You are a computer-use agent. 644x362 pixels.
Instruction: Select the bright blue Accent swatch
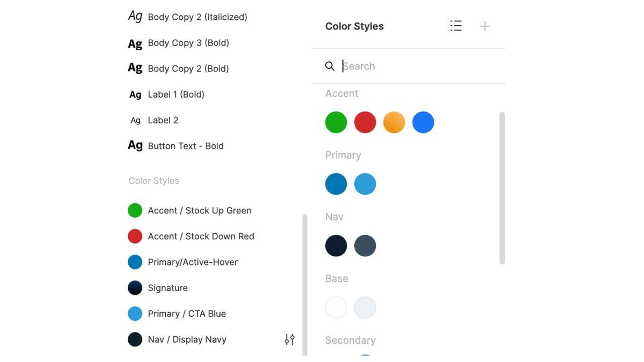[423, 122]
